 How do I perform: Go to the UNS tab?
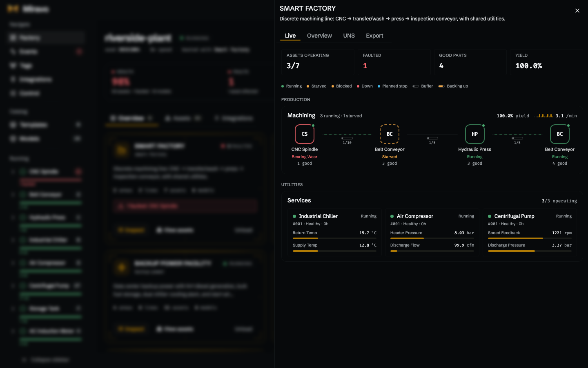pos(349,36)
